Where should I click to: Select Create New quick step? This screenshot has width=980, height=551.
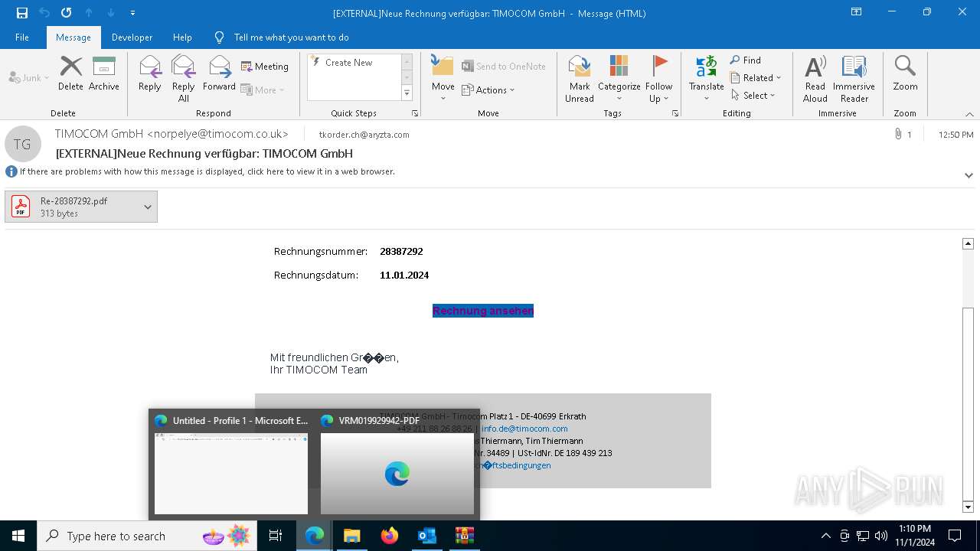(x=348, y=63)
